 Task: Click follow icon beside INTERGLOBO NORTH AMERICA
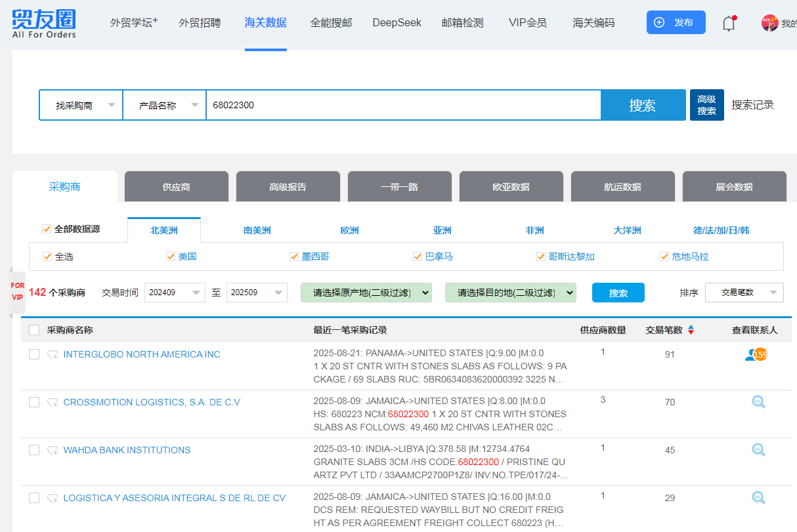[x=53, y=355]
